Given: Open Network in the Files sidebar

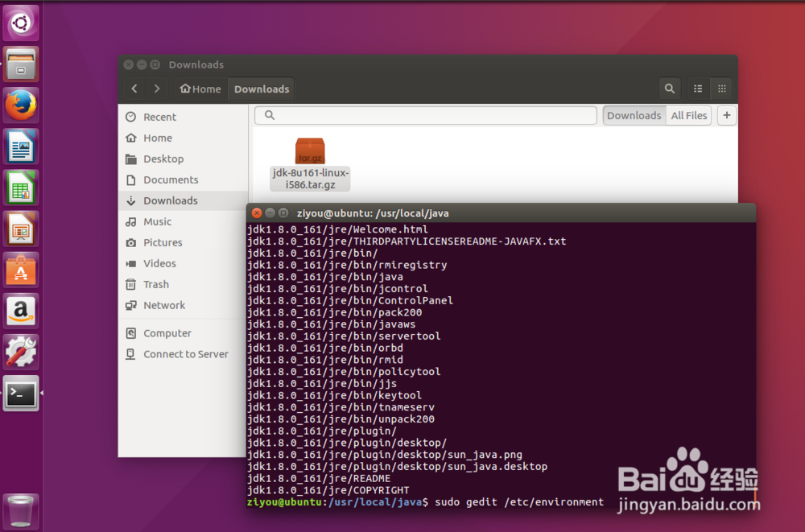Looking at the screenshot, I should pos(184,306).
